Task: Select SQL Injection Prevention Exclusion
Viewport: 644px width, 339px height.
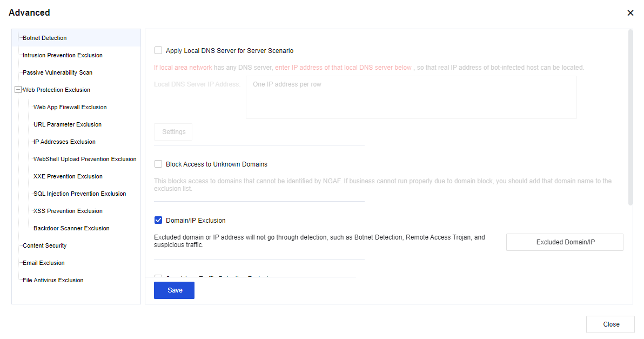Action: pos(79,194)
